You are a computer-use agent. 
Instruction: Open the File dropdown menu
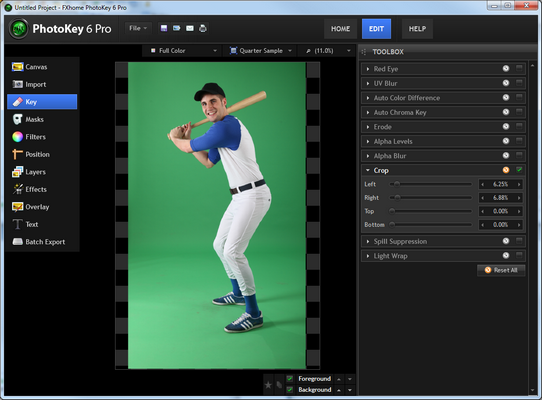click(x=138, y=28)
